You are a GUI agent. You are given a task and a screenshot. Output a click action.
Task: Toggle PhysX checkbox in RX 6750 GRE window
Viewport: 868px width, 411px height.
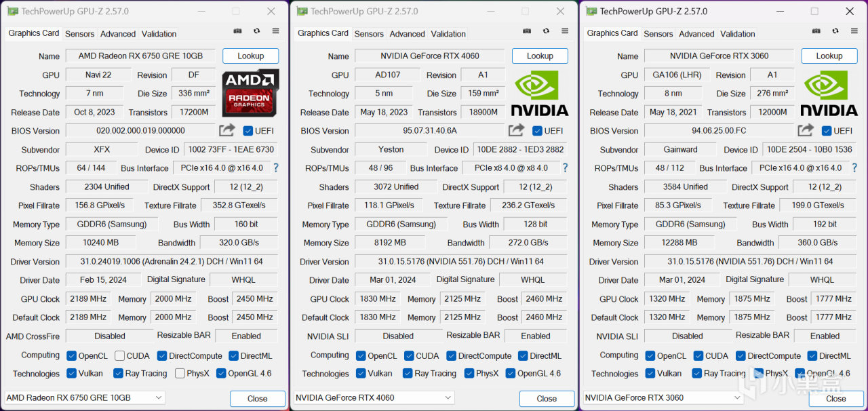180,373
